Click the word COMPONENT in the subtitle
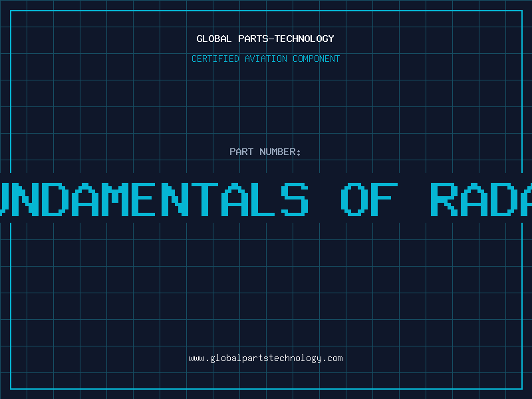The width and height of the screenshot is (532, 399). coord(317,59)
